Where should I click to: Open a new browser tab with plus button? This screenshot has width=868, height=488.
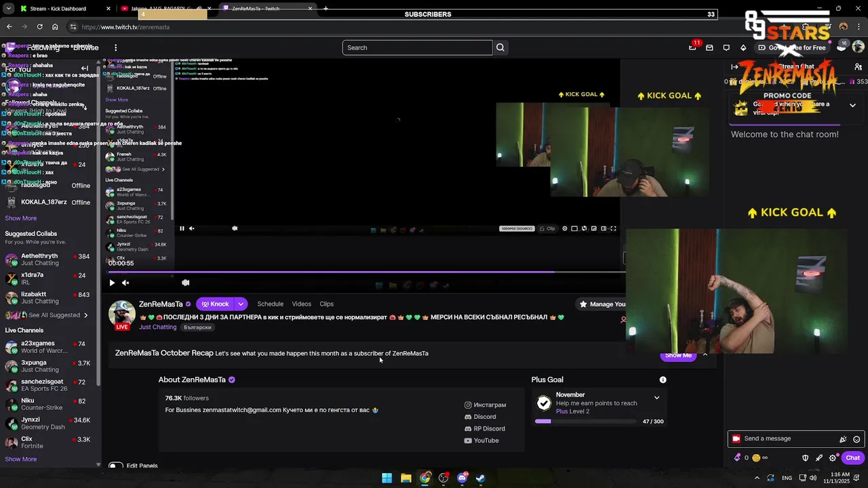pos(325,9)
